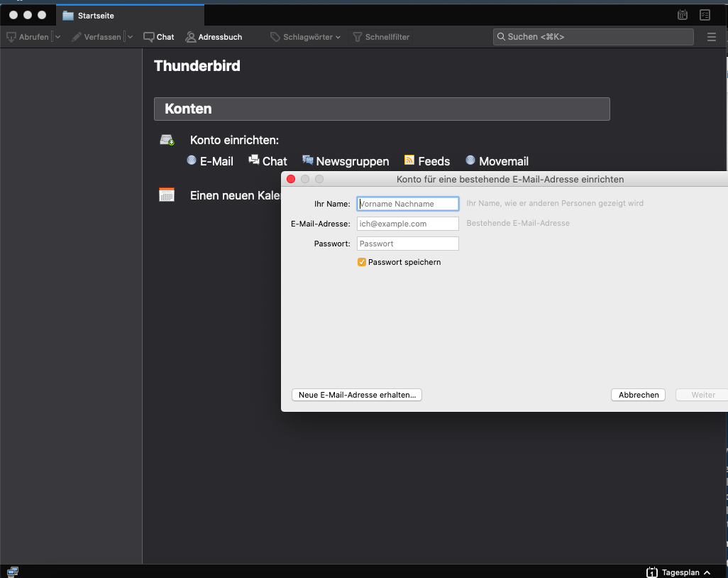
Task: Click the Abrufen download icon
Action: tap(11, 37)
